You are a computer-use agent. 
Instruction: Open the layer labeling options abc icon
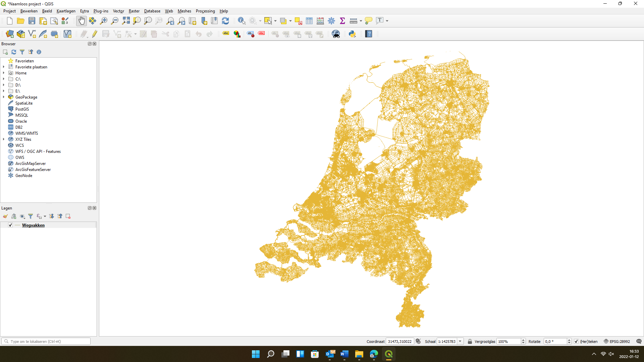226,34
